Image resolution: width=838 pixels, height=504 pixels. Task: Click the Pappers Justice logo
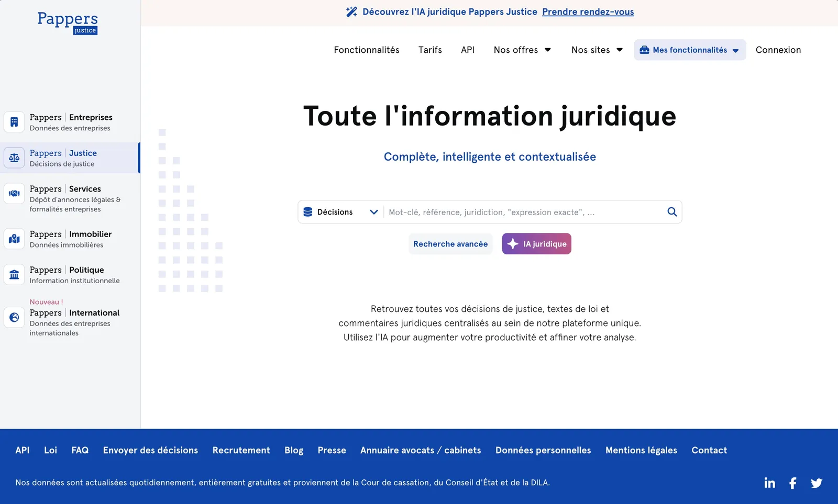coord(68,23)
